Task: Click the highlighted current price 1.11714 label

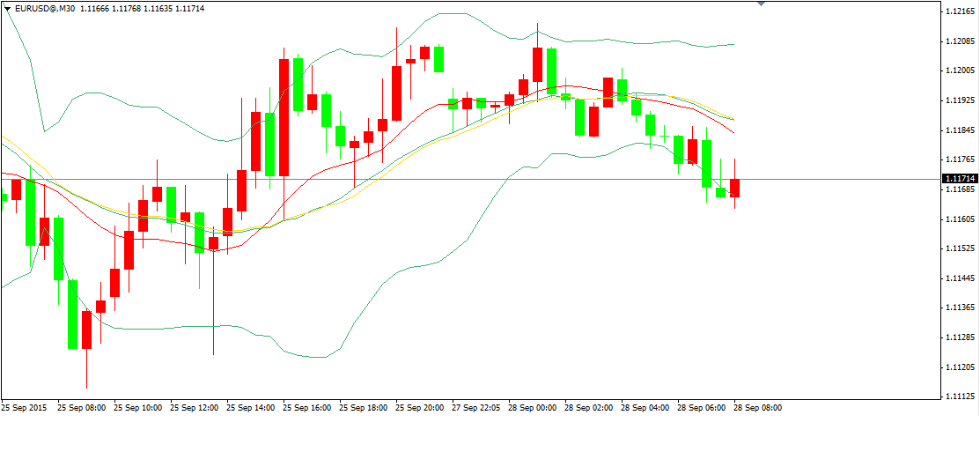Action: (961, 179)
